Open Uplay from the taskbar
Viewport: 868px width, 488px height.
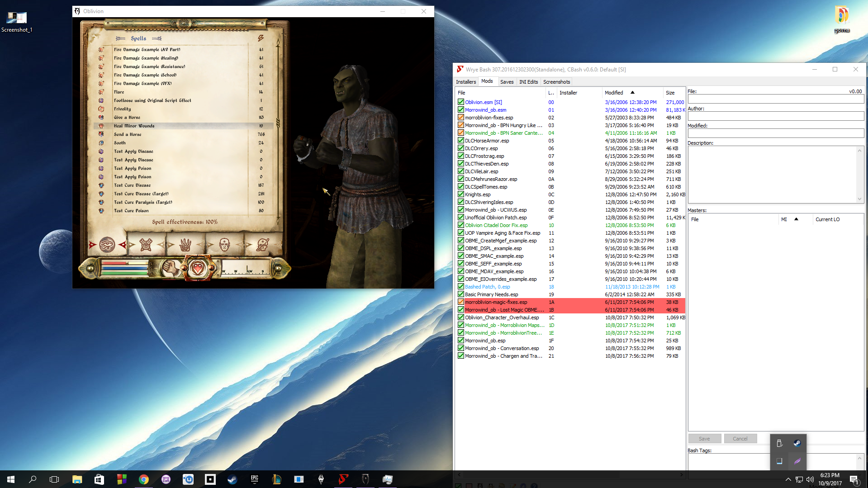click(x=188, y=479)
